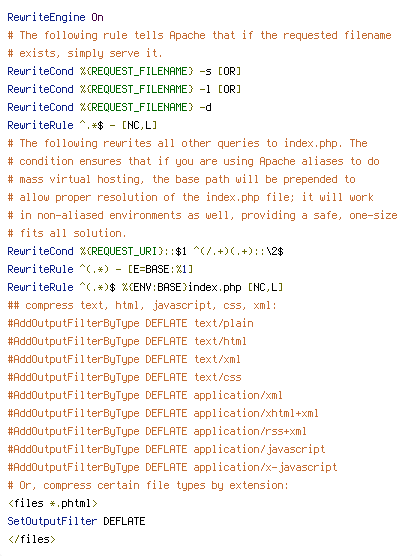The height and width of the screenshot is (556, 412).
Task: Click the RewriteEngine directive on first line
Action: click(x=46, y=17)
